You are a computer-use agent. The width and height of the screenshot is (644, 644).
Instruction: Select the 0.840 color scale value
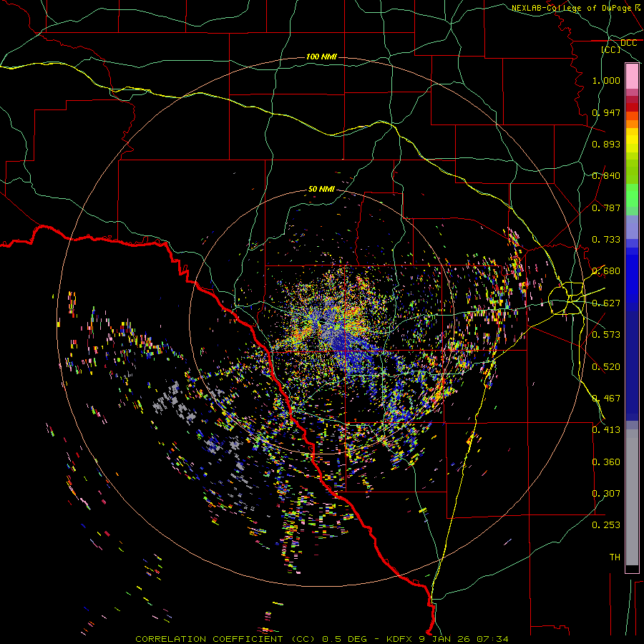click(x=606, y=176)
